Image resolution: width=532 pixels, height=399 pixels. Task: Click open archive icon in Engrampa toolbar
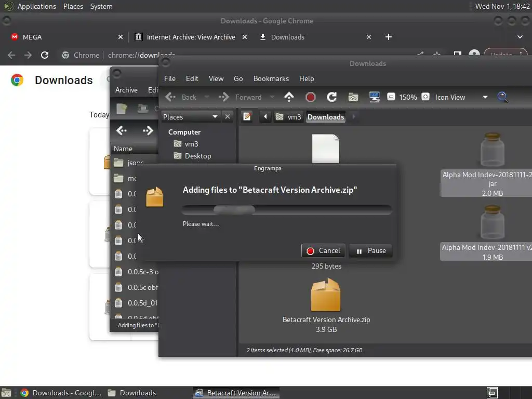(x=142, y=109)
